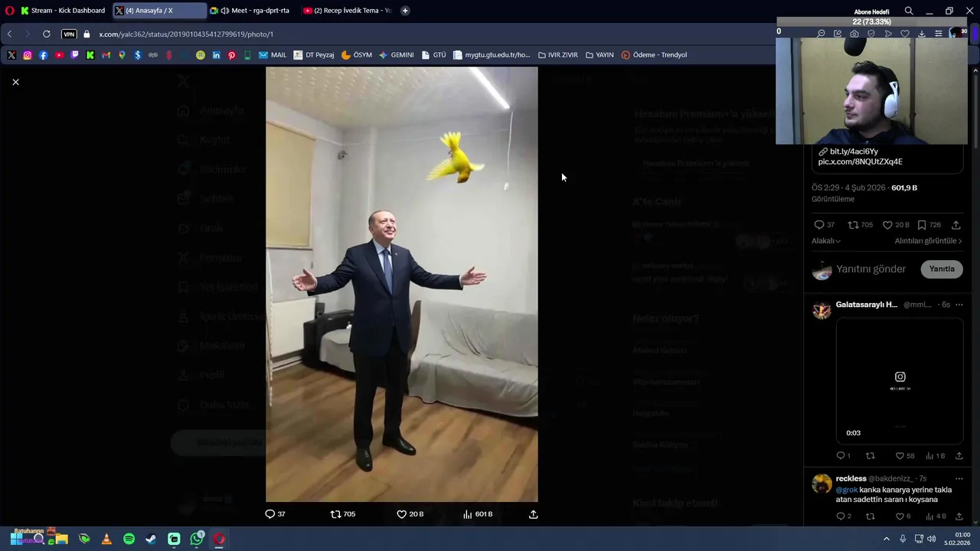Click the heart icon showing 20 B in the sidebar

click(887, 225)
